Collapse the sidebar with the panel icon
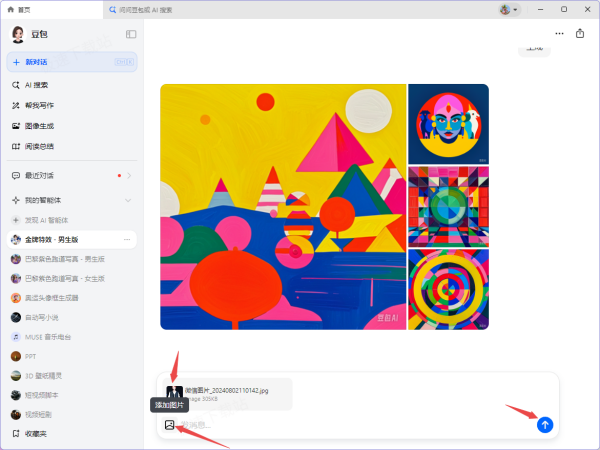This screenshot has width=600, height=450. click(x=131, y=34)
